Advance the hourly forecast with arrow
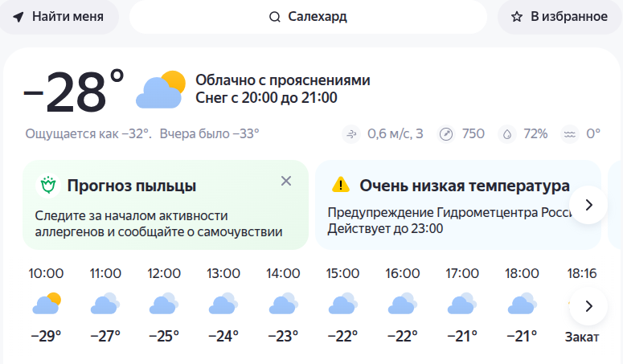Image resolution: width=623 pixels, height=364 pixels. click(588, 306)
